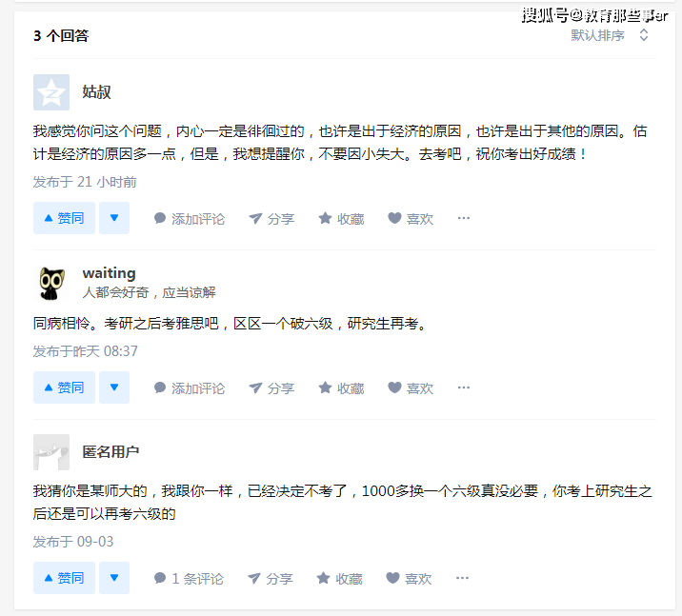Share 姑叔's answer
The height and width of the screenshot is (616, 682).
tap(271, 219)
